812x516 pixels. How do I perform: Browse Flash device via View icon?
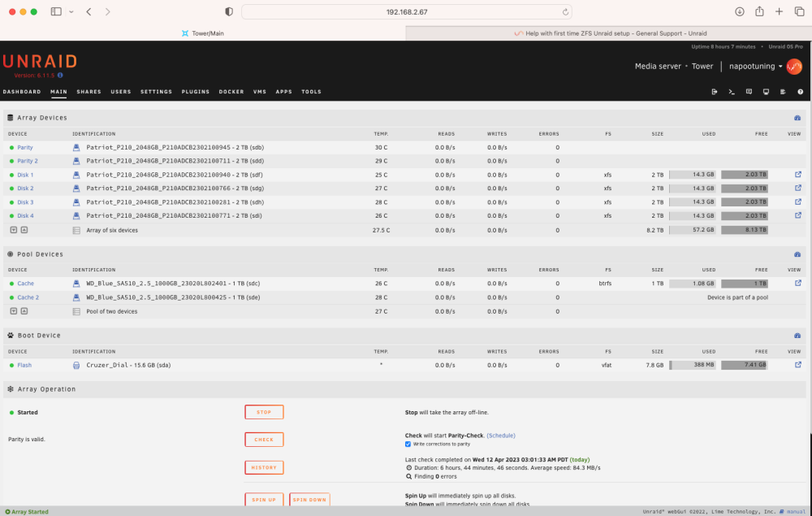[797, 365]
